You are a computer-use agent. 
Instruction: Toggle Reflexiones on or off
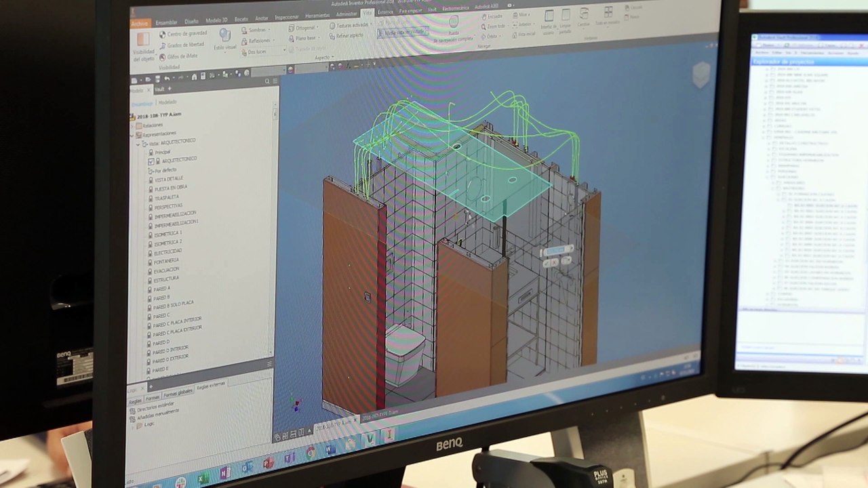[x=256, y=41]
